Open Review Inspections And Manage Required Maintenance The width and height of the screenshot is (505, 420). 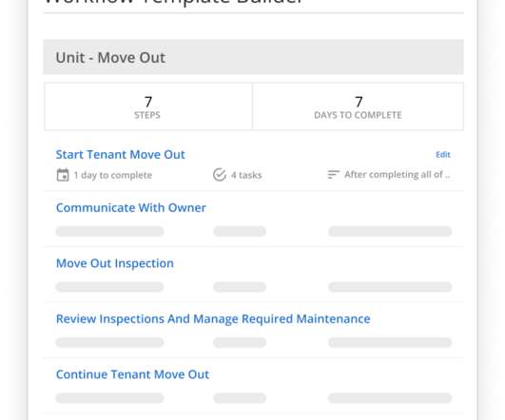[213, 319]
